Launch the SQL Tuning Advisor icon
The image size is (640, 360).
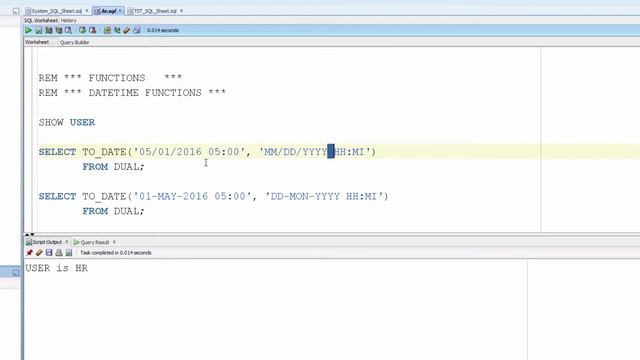tap(68, 30)
